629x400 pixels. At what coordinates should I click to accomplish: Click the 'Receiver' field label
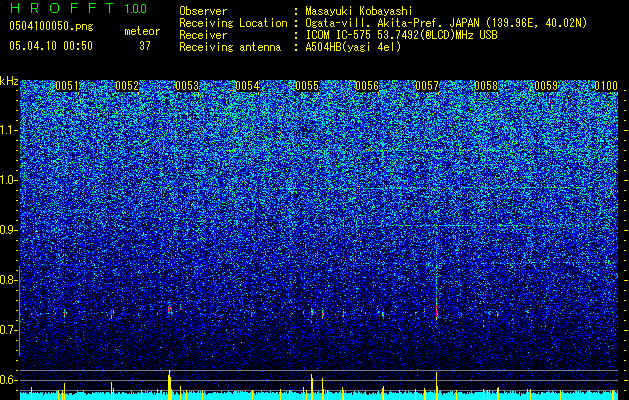point(203,35)
